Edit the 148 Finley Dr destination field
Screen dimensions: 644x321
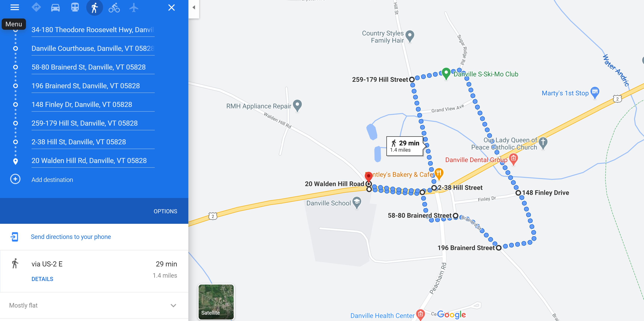point(93,104)
